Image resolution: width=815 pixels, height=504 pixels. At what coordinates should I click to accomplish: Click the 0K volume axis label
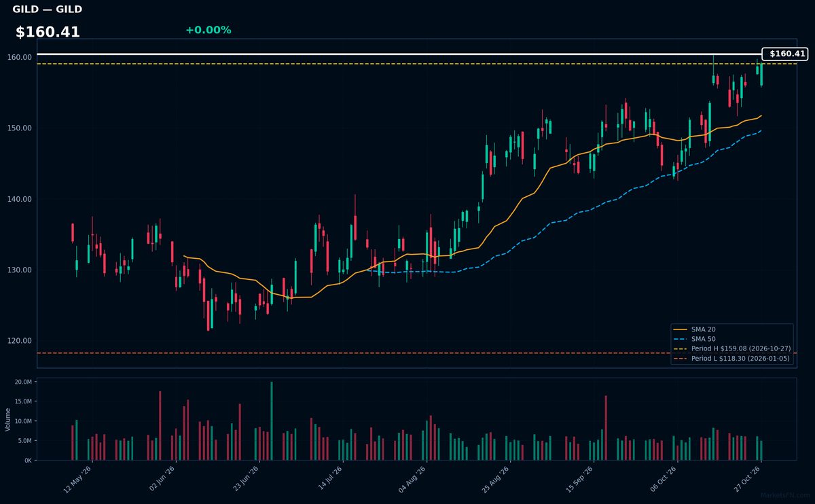click(28, 461)
